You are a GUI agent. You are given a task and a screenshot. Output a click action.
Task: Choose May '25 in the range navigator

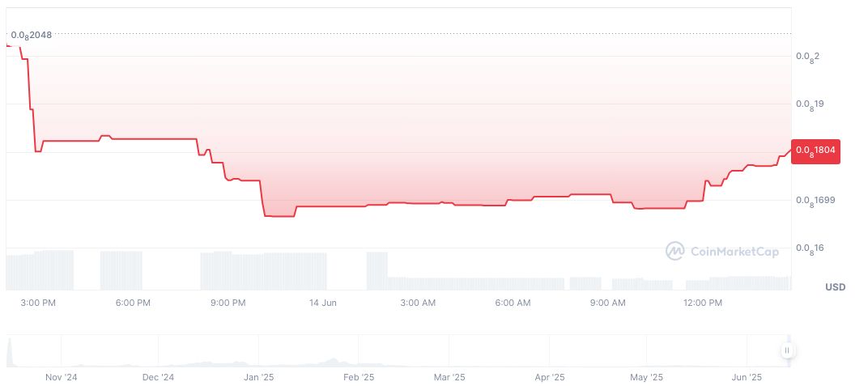646,377
